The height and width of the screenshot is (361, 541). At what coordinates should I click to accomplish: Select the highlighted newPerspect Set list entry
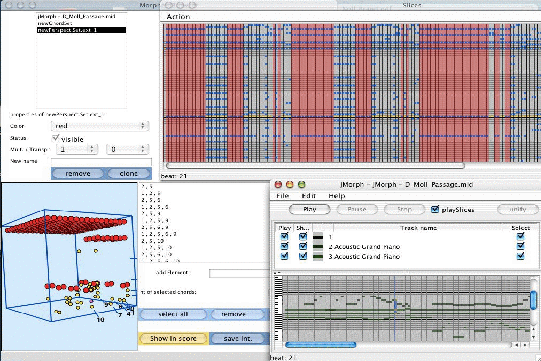pyautogui.click(x=81, y=30)
